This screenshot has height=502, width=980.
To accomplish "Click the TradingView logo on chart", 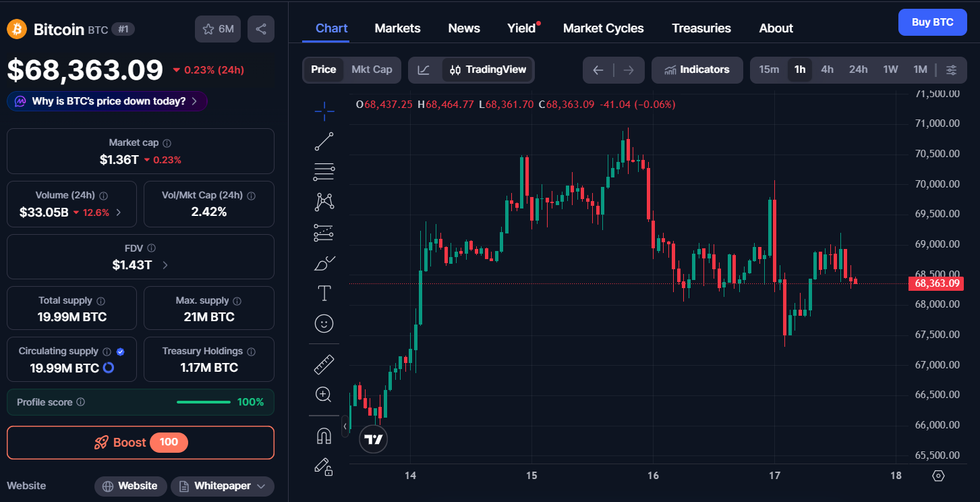I will 374,439.
